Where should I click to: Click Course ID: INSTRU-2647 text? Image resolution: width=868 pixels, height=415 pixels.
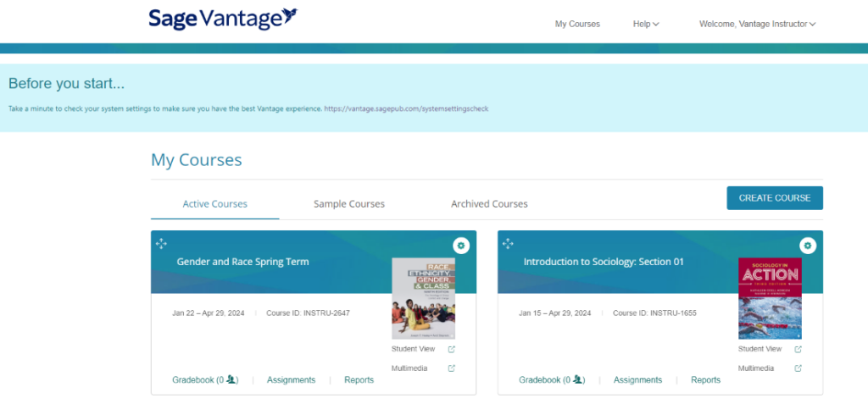308,313
